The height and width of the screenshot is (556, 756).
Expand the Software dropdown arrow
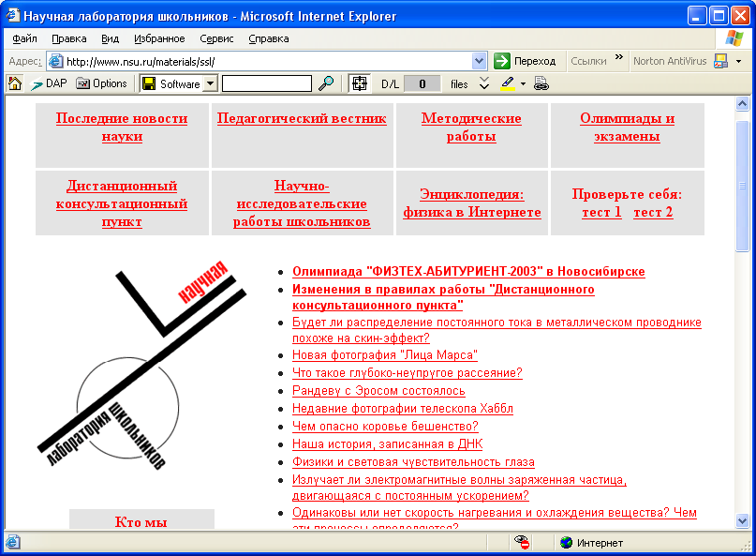(210, 84)
